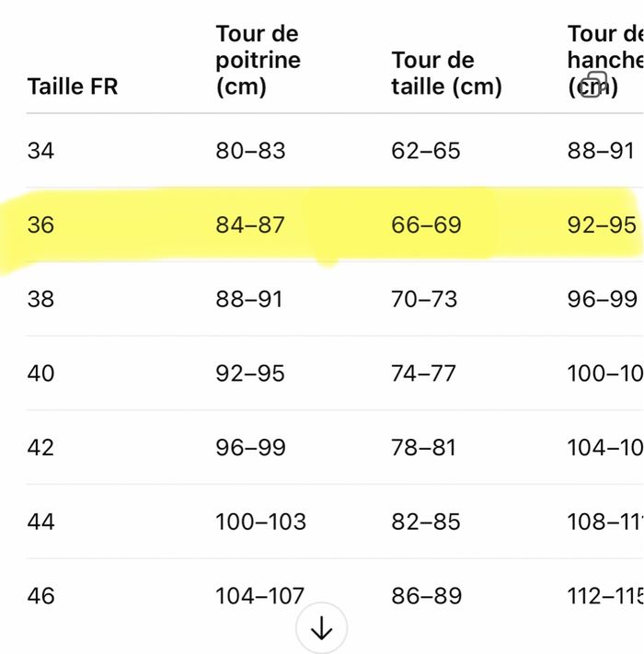
Task: Select the "Tour de poitrine (cm)" header
Action: 258,61
